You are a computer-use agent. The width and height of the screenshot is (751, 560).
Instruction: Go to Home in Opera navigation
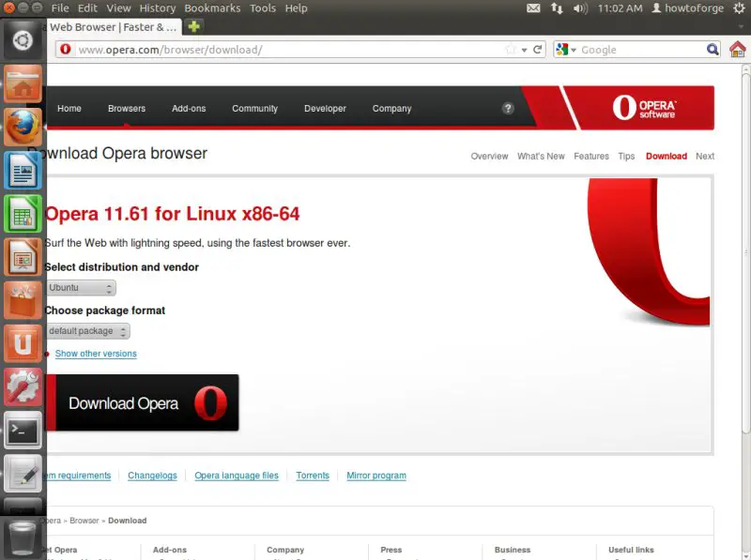pyautogui.click(x=69, y=109)
